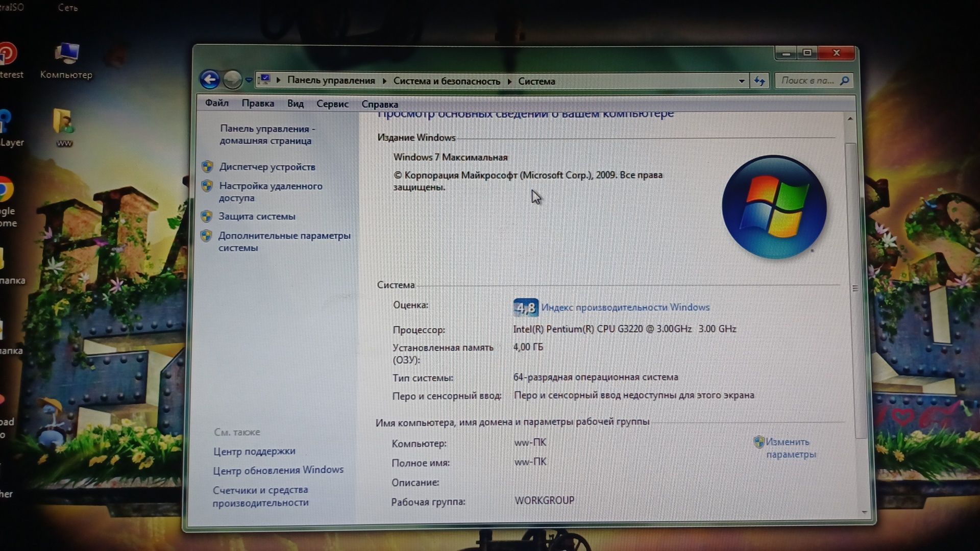This screenshot has width=980, height=551.
Task: Click the ww-ПК value beside Компьютер:
Action: point(530,442)
